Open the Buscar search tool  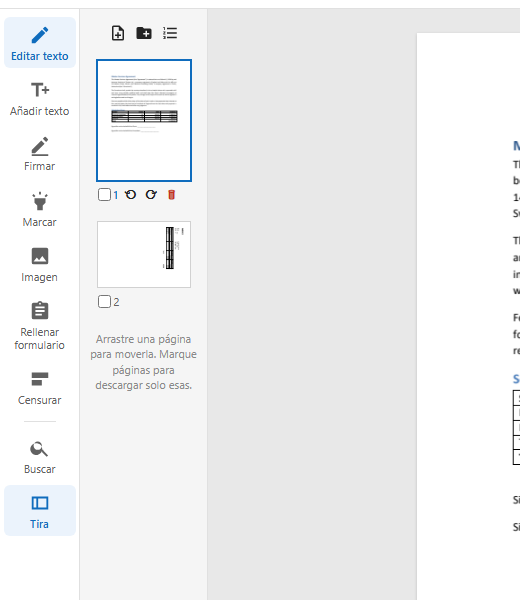pos(40,457)
